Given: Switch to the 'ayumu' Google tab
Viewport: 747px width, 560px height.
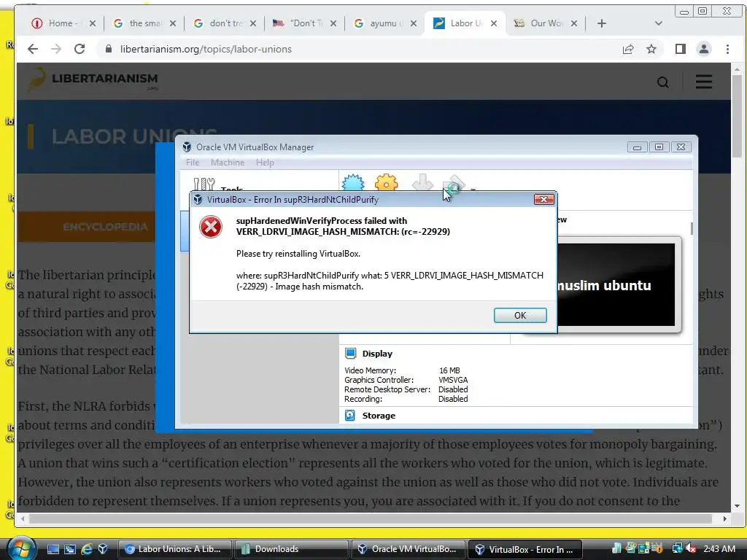Looking at the screenshot, I should click(x=385, y=23).
